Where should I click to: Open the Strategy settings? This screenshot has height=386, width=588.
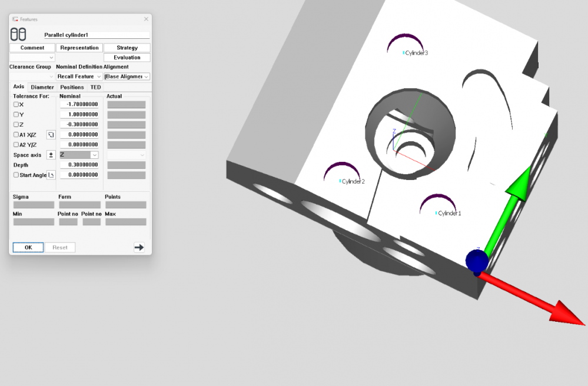click(x=126, y=48)
